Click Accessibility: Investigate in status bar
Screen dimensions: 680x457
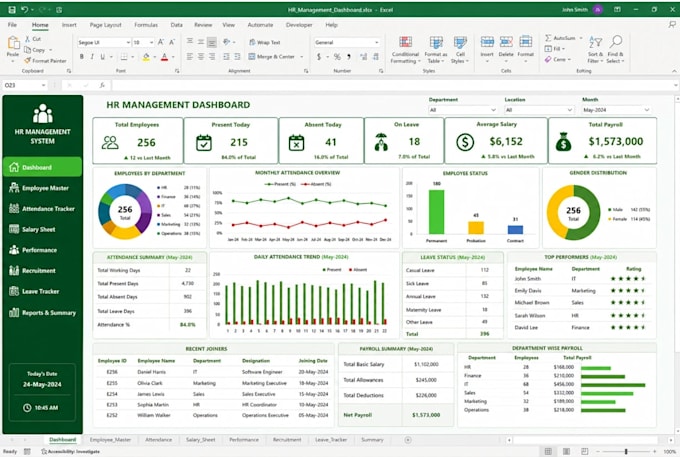click(x=71, y=452)
